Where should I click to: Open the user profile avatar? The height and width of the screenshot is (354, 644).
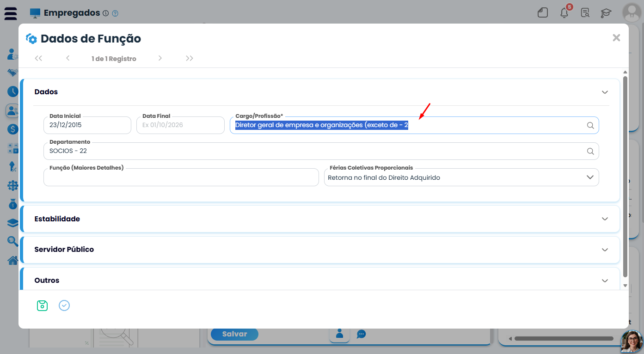(x=632, y=13)
